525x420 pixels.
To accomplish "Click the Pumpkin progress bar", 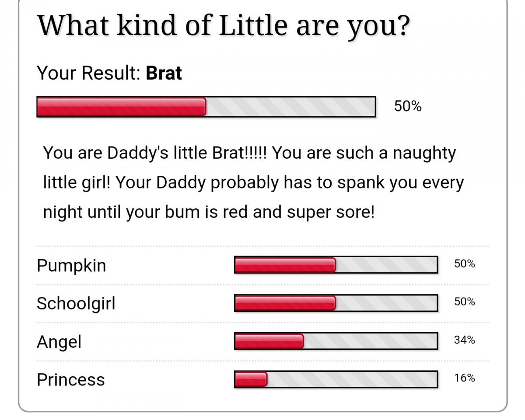I will [336, 265].
